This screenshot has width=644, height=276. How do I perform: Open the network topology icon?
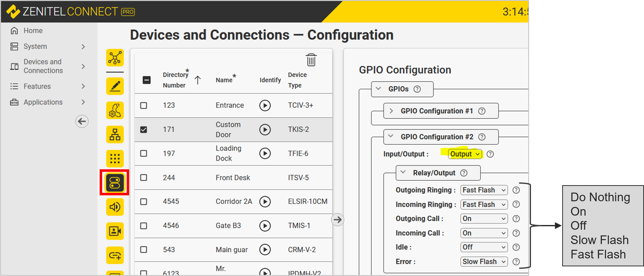click(x=115, y=58)
